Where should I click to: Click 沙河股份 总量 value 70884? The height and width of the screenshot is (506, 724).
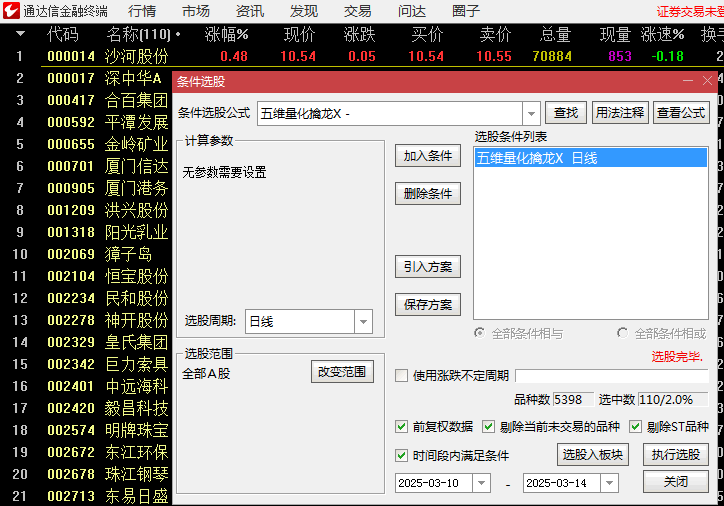coord(552,56)
